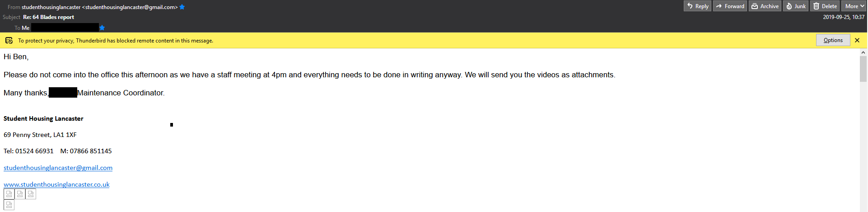Delete this email with the trash button

coord(825,6)
